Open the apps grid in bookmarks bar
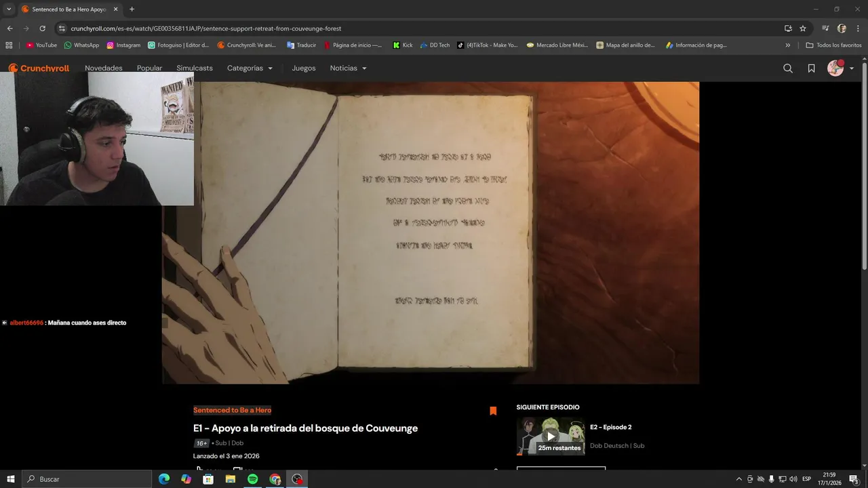This screenshot has height=488, width=868. [x=9, y=45]
